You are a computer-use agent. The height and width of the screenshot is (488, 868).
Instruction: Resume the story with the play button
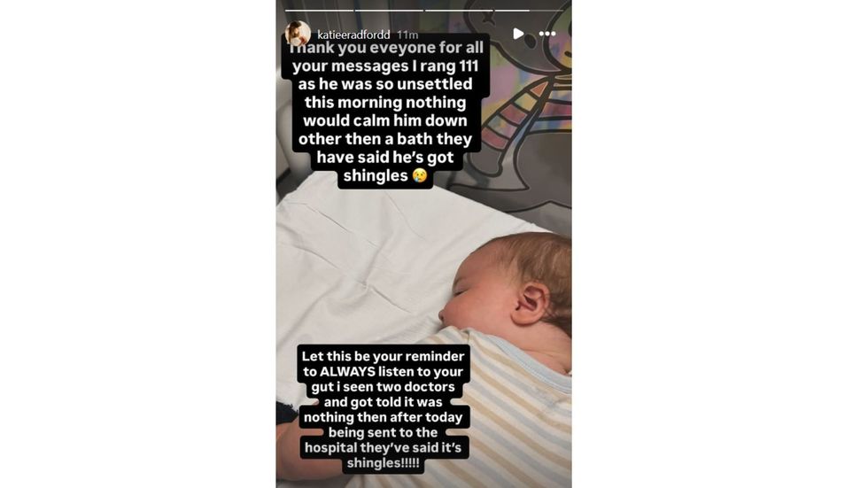[518, 34]
